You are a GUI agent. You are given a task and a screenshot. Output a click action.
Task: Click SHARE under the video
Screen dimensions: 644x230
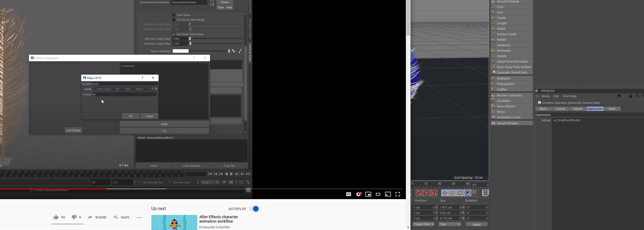97,217
